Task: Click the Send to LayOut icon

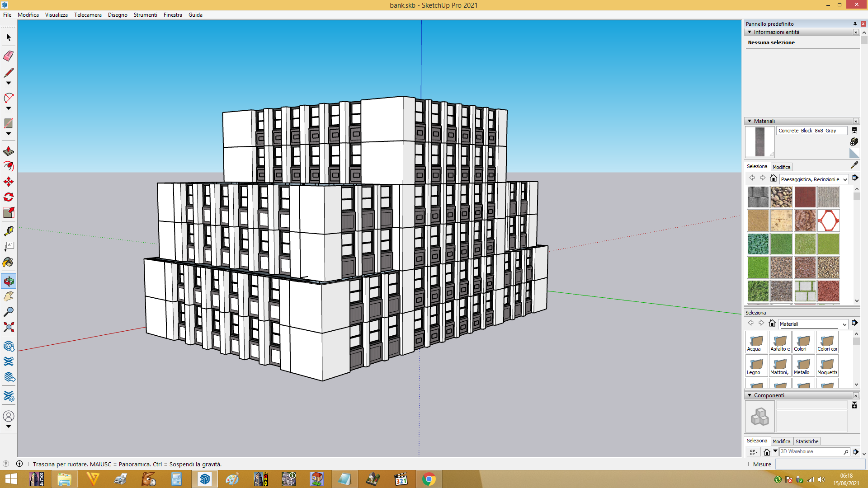Action: [9, 377]
